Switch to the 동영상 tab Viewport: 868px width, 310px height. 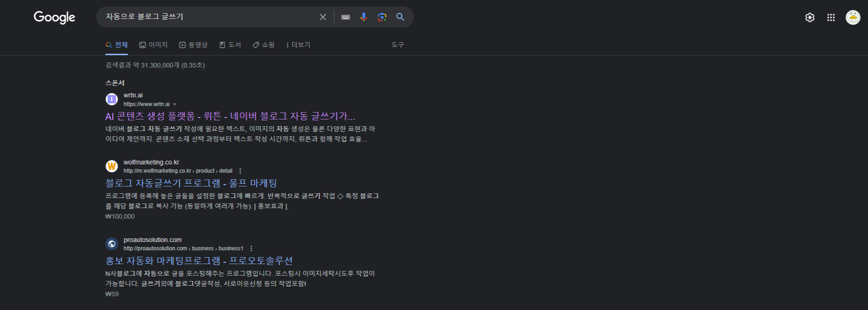coord(193,45)
